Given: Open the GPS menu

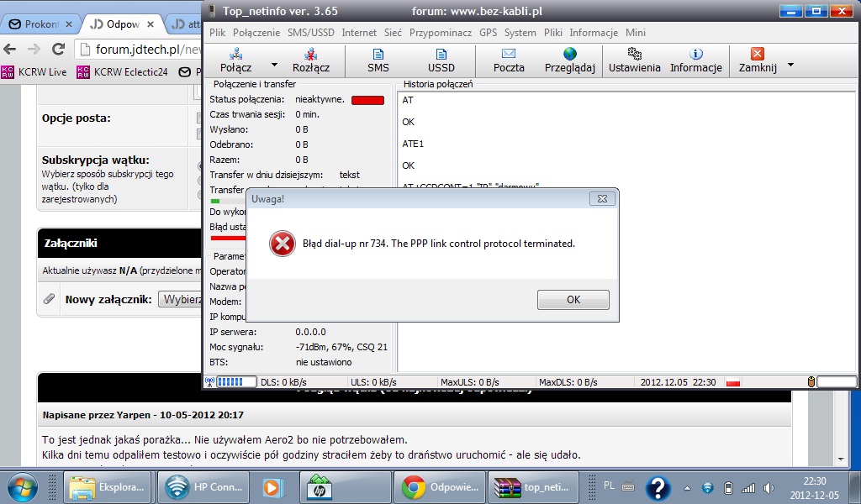Looking at the screenshot, I should coord(488,33).
